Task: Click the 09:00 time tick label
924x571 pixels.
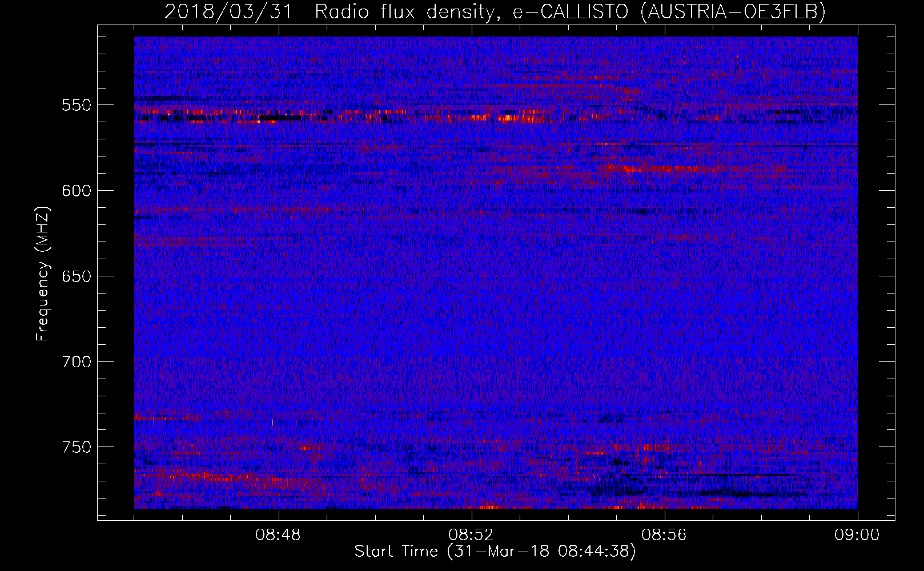Action: tap(857, 535)
